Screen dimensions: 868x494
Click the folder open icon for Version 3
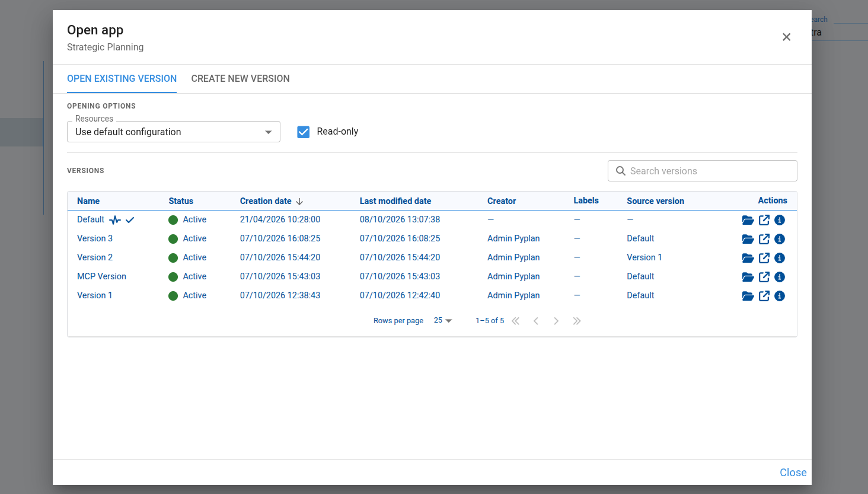748,239
